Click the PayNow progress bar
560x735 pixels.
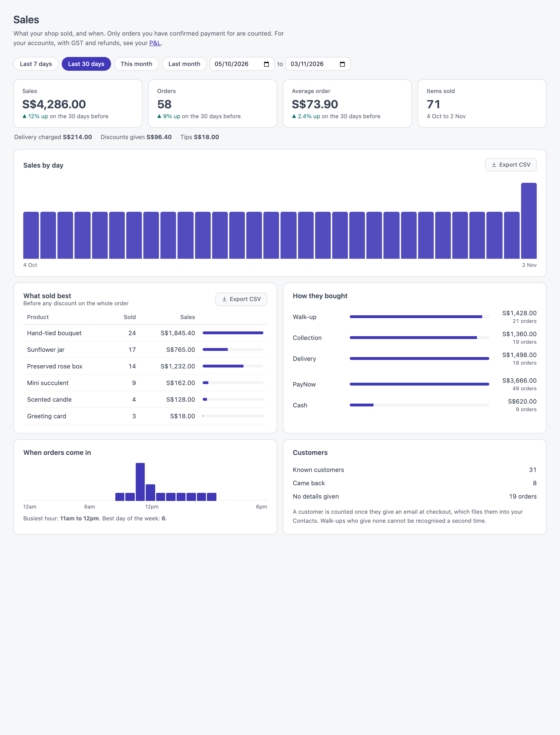tap(419, 384)
